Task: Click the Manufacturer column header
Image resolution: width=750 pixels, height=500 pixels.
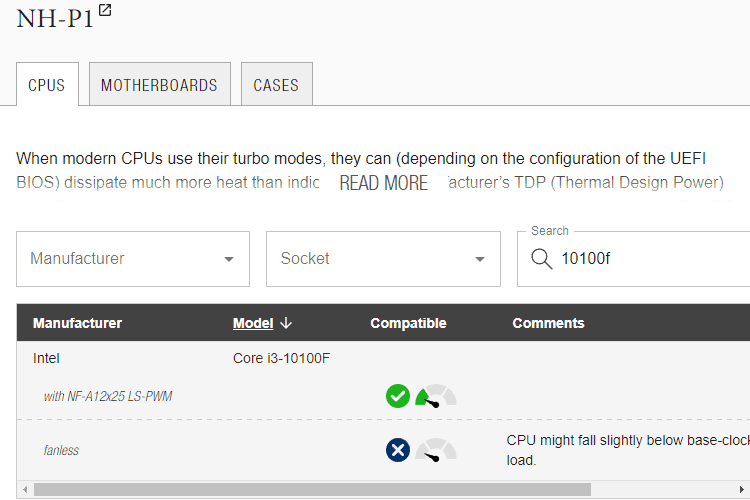Action: (x=77, y=323)
